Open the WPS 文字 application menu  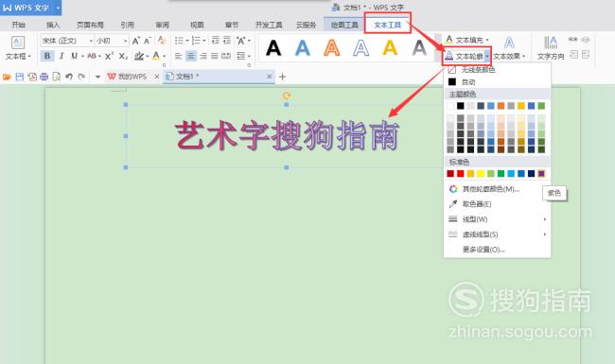(x=30, y=8)
